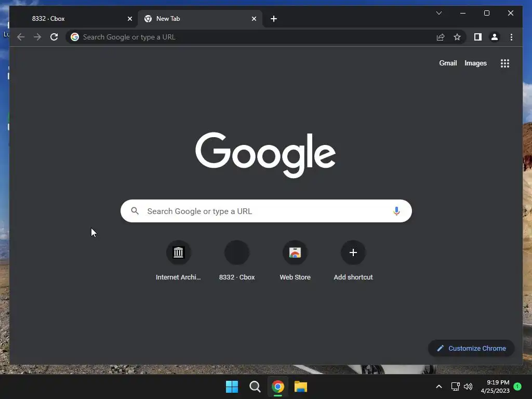The width and height of the screenshot is (532, 399).
Task: Open the Google apps grid
Action: tap(505, 63)
